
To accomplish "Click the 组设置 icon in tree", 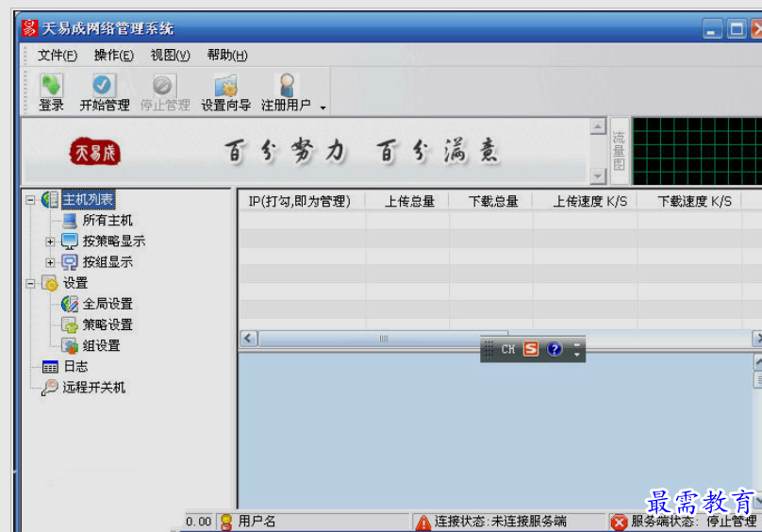I will [70, 346].
